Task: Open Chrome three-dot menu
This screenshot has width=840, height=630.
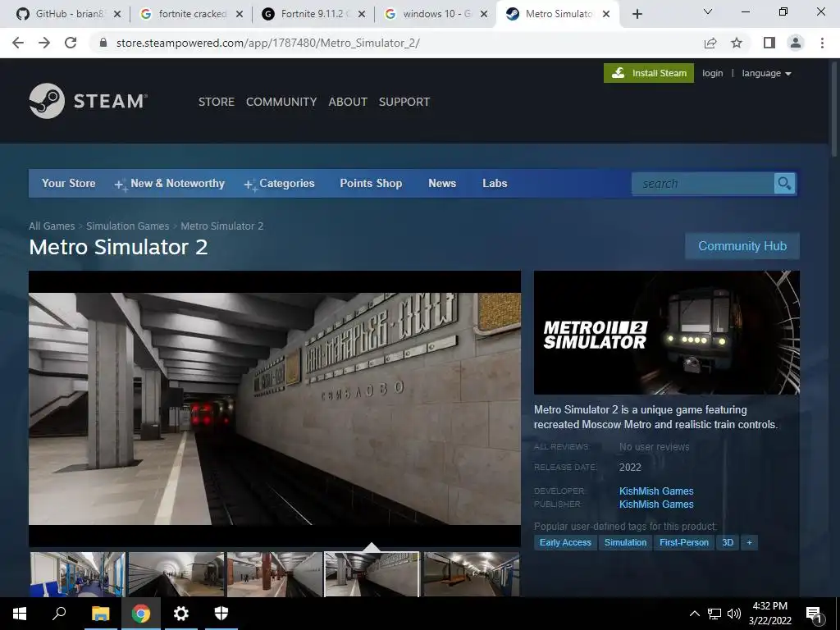Action: pyautogui.click(x=822, y=43)
